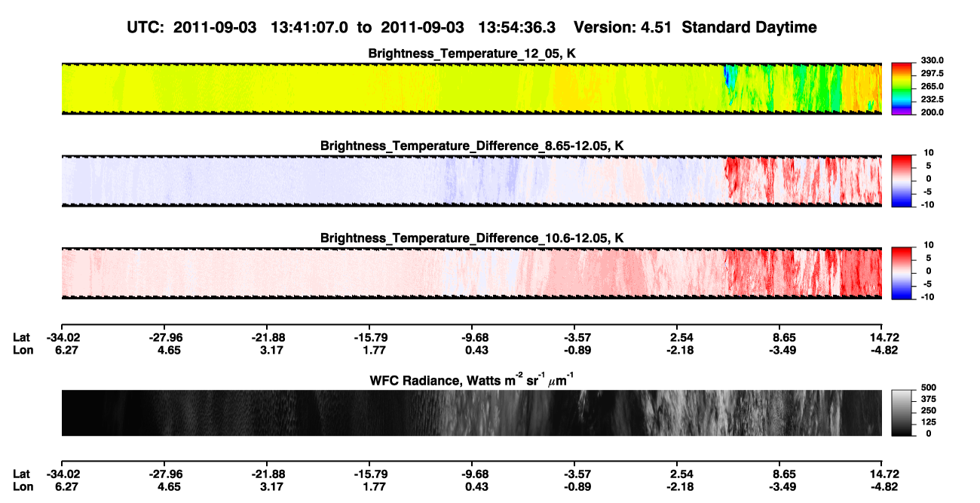Click the 'Version: 4.51' text
Image resolution: width=980 pixels, height=503 pixels.
point(621,27)
